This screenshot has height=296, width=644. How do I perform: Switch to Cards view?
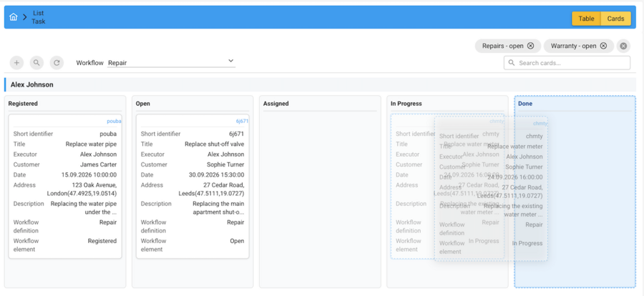615,19
